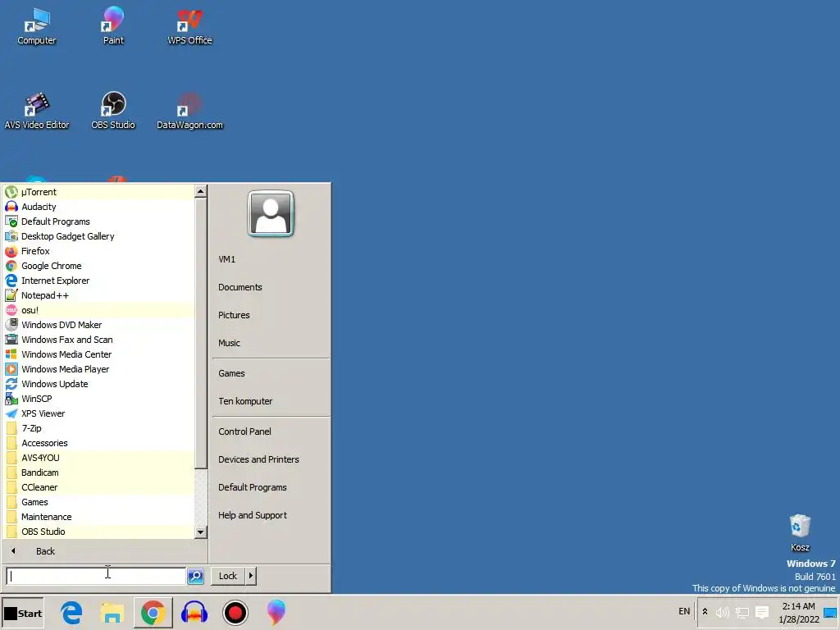Launch WinSCP from the programs list
Image resolution: width=840 pixels, height=630 pixels.
(x=99, y=399)
